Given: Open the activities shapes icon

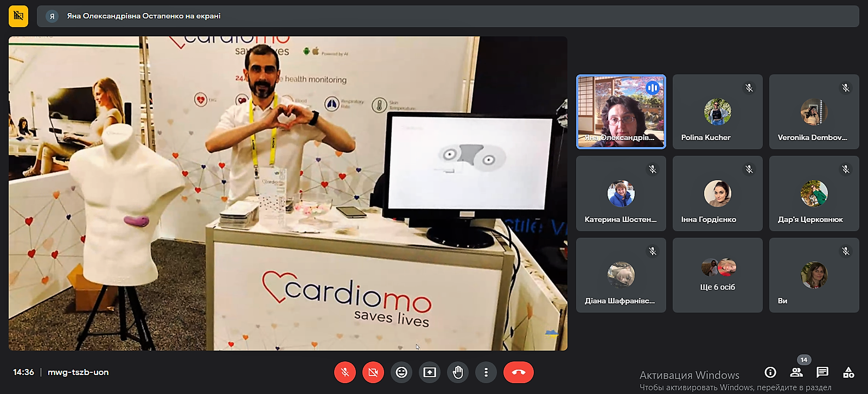Looking at the screenshot, I should [848, 372].
